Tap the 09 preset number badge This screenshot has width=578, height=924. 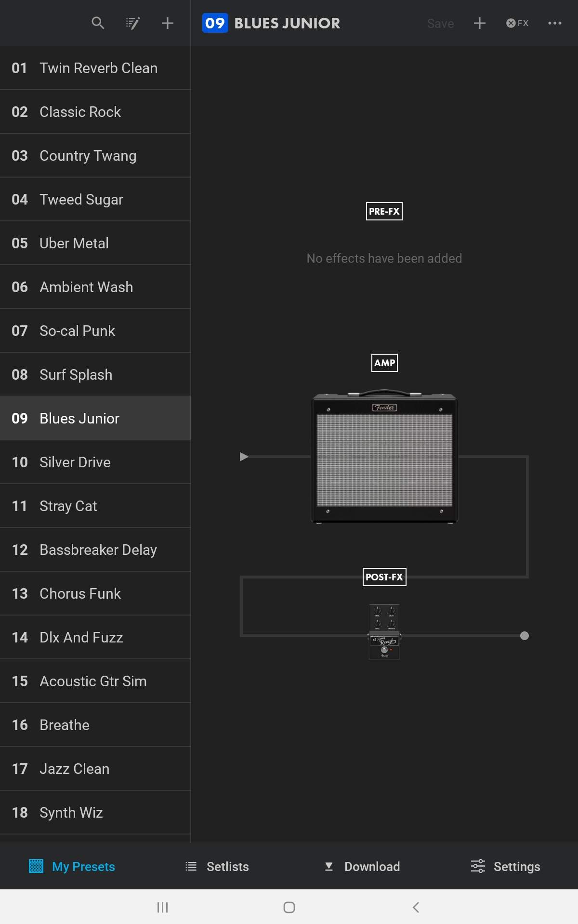[215, 23]
